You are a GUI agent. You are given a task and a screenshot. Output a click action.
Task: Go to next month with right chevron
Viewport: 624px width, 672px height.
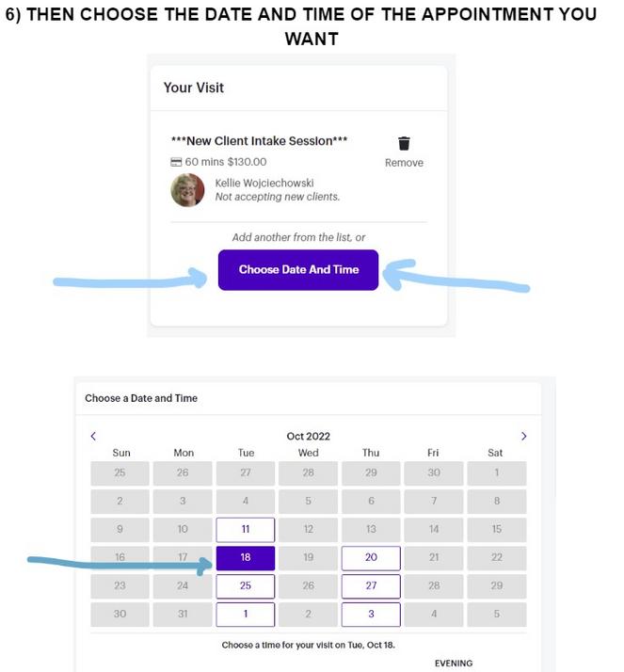point(523,437)
